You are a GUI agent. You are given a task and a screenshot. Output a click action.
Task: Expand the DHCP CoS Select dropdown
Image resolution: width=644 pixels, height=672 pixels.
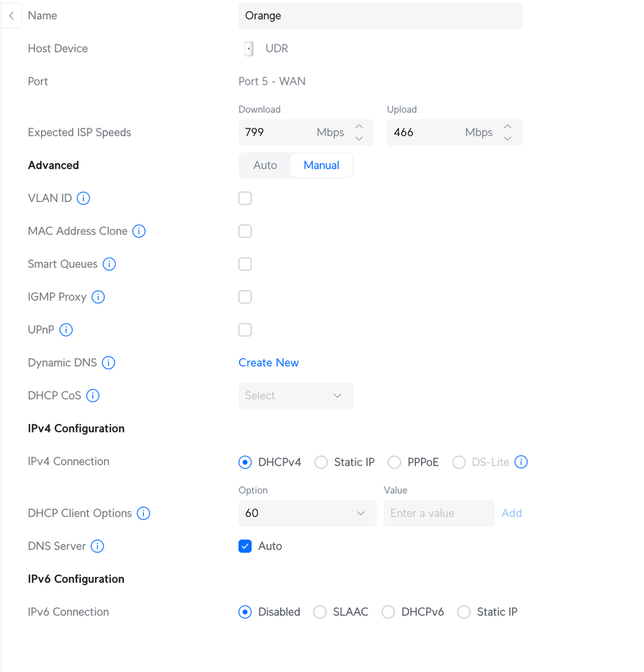pos(295,396)
